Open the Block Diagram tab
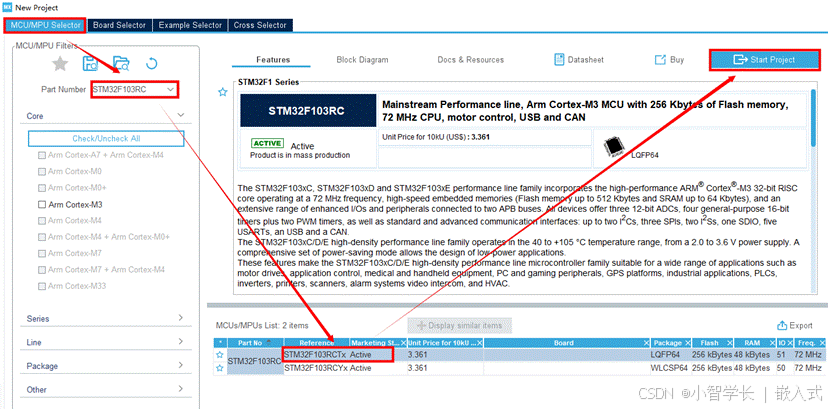Screen dimensions: 828x409 (x=362, y=60)
